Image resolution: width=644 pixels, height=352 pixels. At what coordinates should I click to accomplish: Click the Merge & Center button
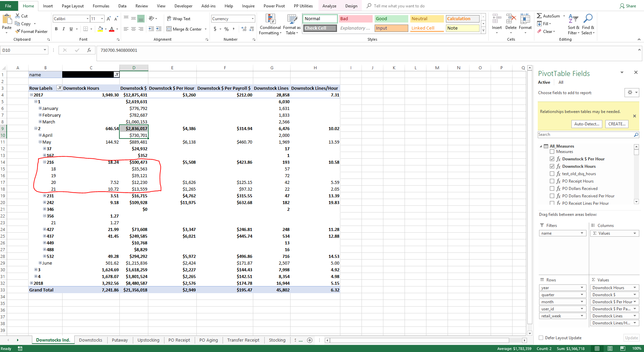coord(184,29)
